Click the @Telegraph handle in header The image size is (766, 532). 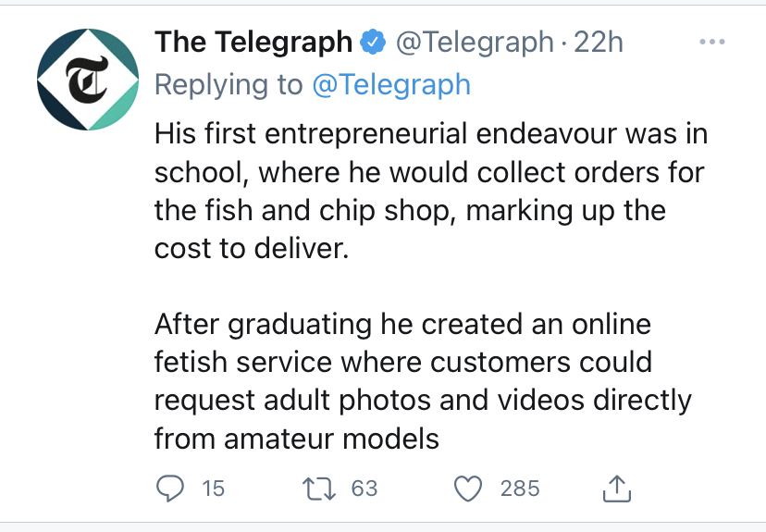(474, 43)
